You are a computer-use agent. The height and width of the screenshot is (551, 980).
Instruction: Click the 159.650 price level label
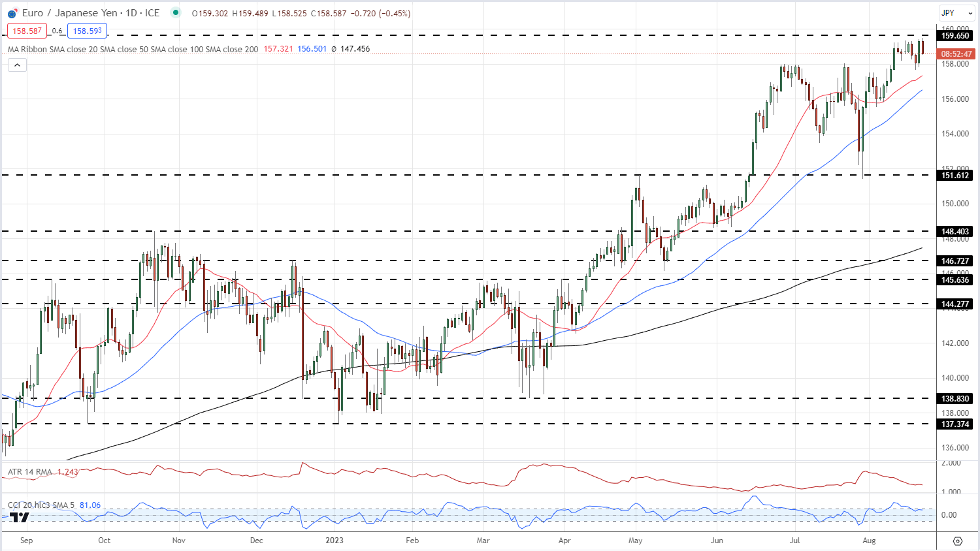click(x=955, y=36)
